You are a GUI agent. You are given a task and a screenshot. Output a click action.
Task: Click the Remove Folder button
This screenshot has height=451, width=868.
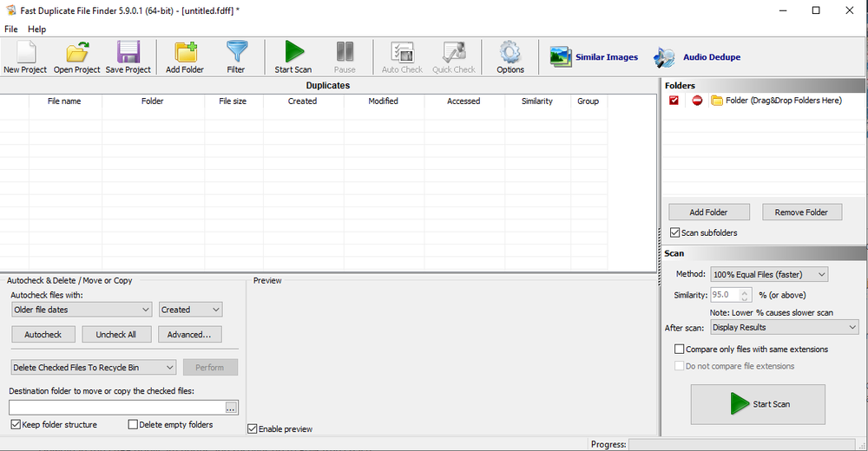[x=801, y=212]
